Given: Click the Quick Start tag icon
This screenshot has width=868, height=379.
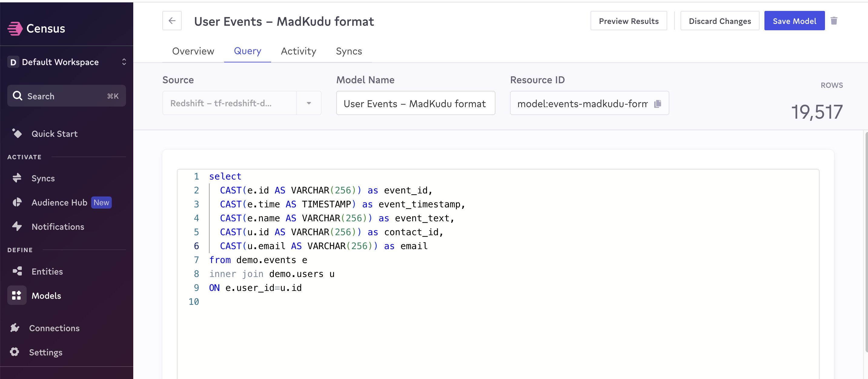Looking at the screenshot, I should click(17, 133).
